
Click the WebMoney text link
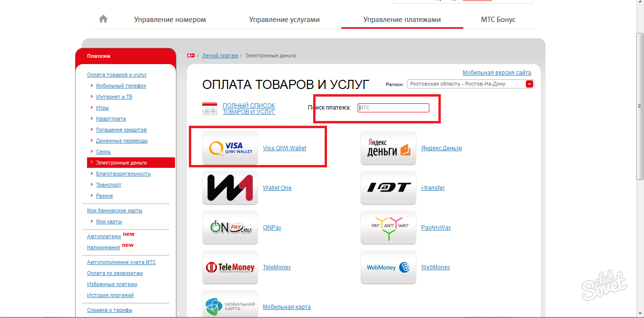pos(436,267)
